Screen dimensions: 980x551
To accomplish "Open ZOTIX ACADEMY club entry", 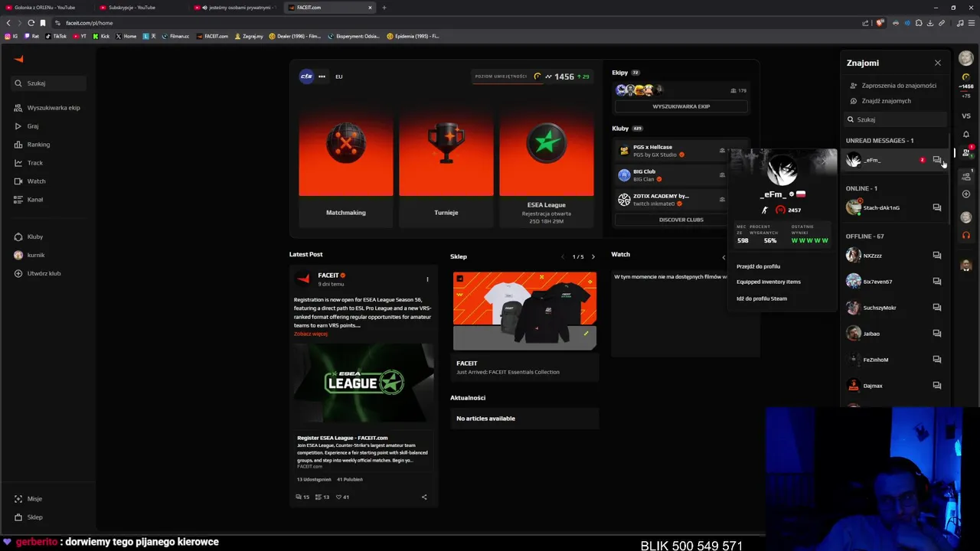I will click(671, 200).
